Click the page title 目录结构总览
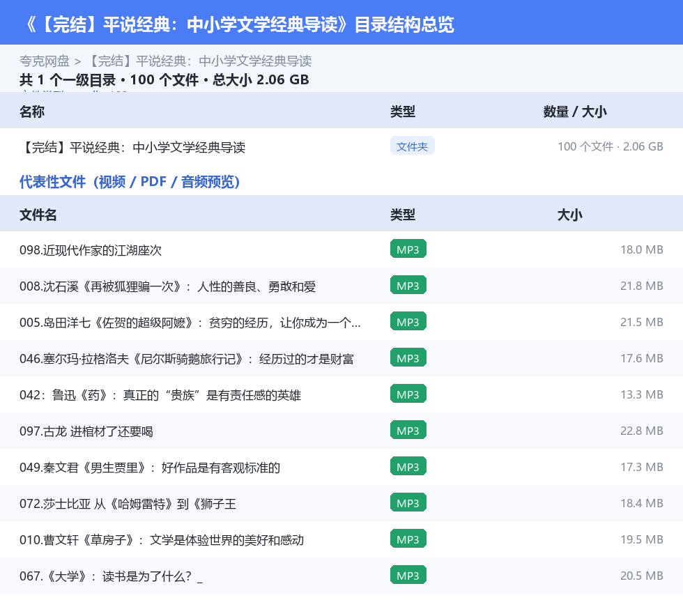Screen dimensions: 683x616 (x=404, y=24)
